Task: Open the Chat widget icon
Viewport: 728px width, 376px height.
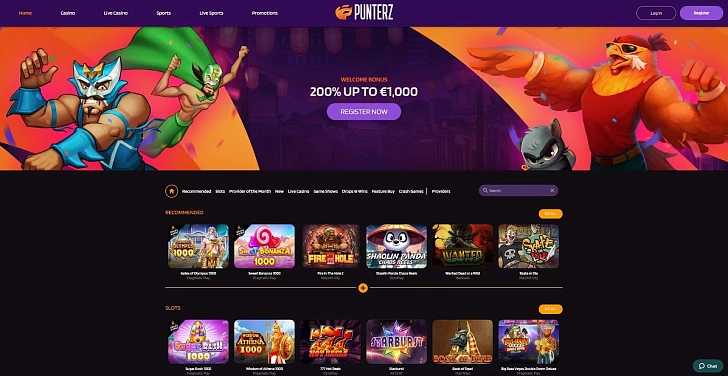Action: [x=708, y=366]
